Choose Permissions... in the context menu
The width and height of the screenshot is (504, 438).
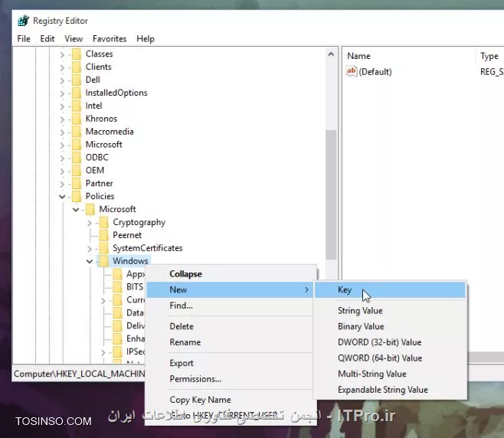[x=195, y=379]
